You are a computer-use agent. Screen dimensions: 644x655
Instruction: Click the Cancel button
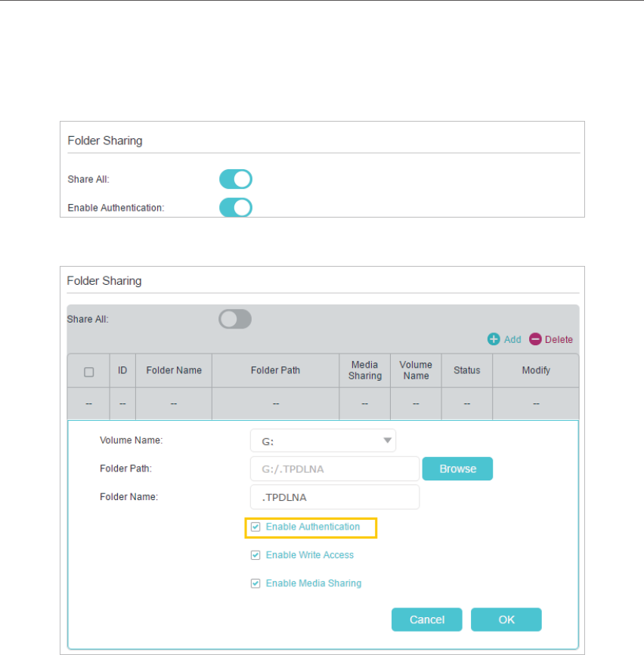tap(426, 619)
